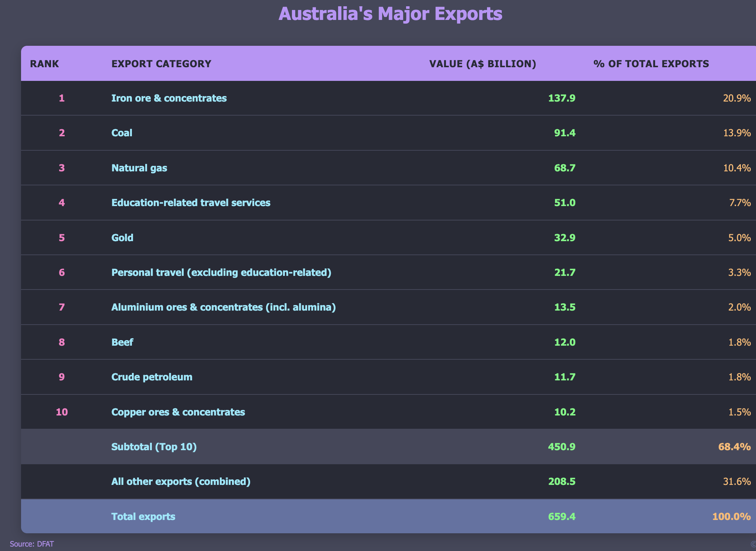Select Personal travel (excluding education-related) row
Image resolution: width=756 pixels, height=551 pixels.
tap(221, 273)
